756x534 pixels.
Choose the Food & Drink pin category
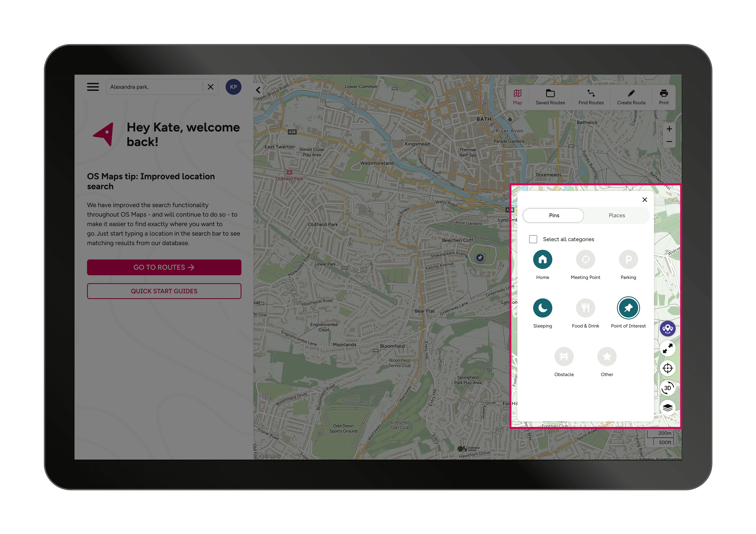(x=586, y=308)
